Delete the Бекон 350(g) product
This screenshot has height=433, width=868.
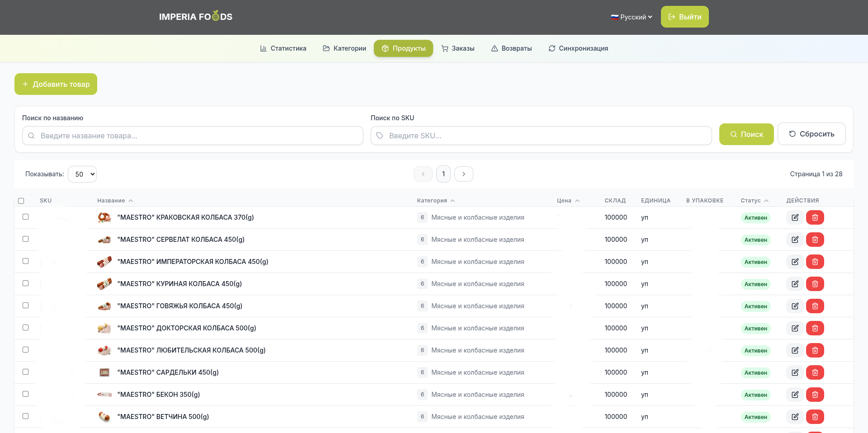point(815,395)
